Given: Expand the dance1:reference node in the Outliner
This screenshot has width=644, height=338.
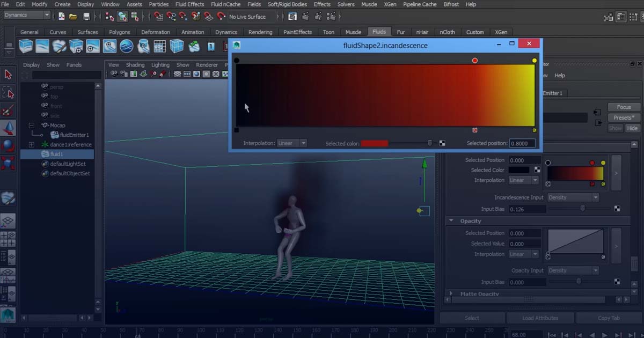Looking at the screenshot, I should [x=33, y=144].
